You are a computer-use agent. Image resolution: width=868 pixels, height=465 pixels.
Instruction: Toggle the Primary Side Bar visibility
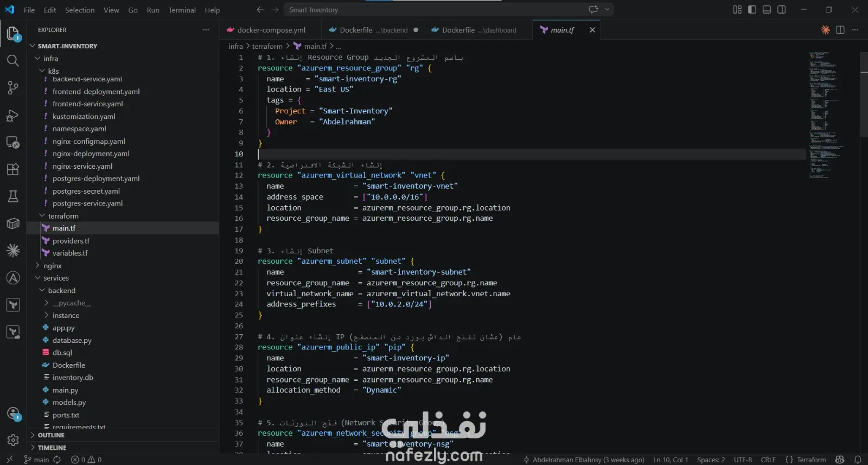tap(752, 10)
